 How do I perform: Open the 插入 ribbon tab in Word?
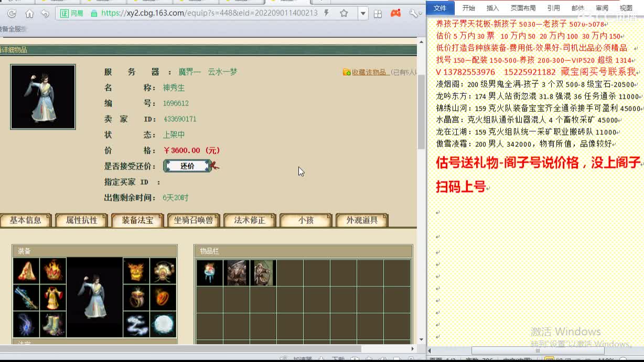(492, 8)
